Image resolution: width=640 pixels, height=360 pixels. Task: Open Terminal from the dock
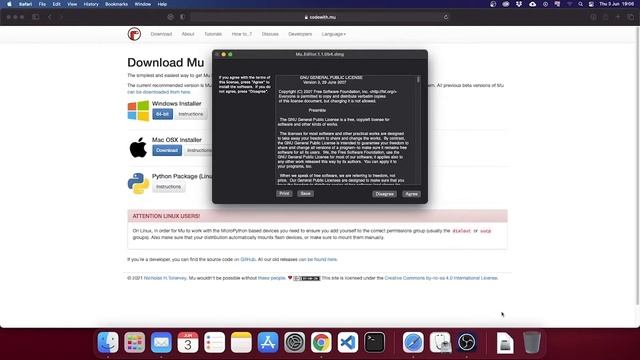pos(374,342)
